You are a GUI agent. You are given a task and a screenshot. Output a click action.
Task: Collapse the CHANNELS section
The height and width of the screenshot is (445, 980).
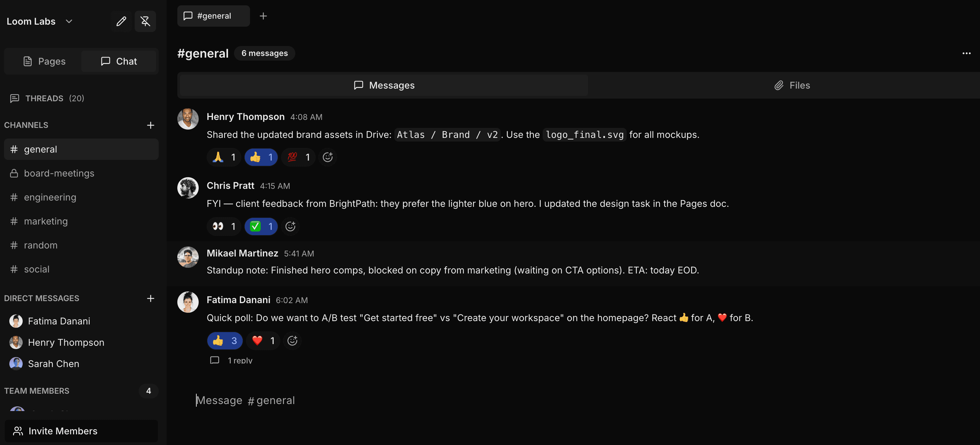tap(26, 125)
